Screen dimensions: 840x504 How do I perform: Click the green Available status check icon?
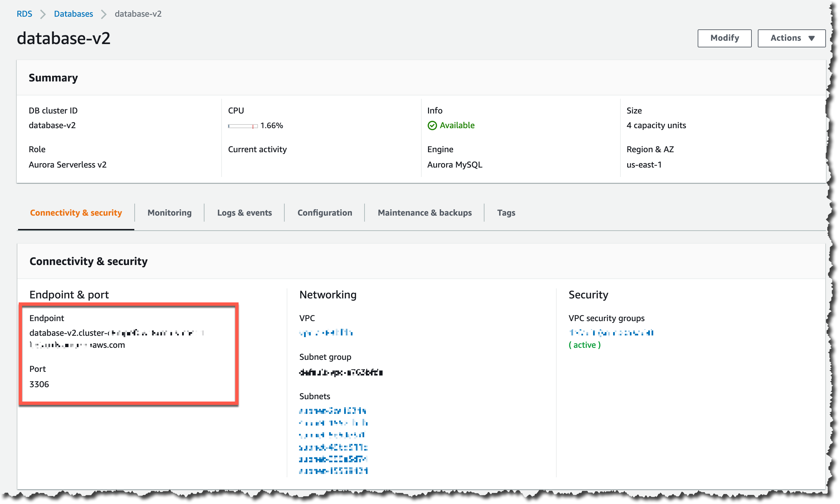click(432, 125)
